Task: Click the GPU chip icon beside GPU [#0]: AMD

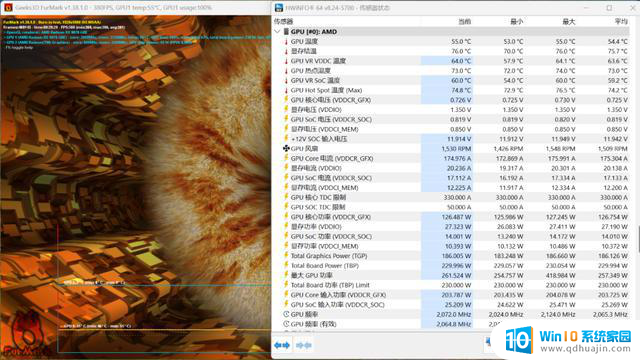Action: pyautogui.click(x=286, y=31)
